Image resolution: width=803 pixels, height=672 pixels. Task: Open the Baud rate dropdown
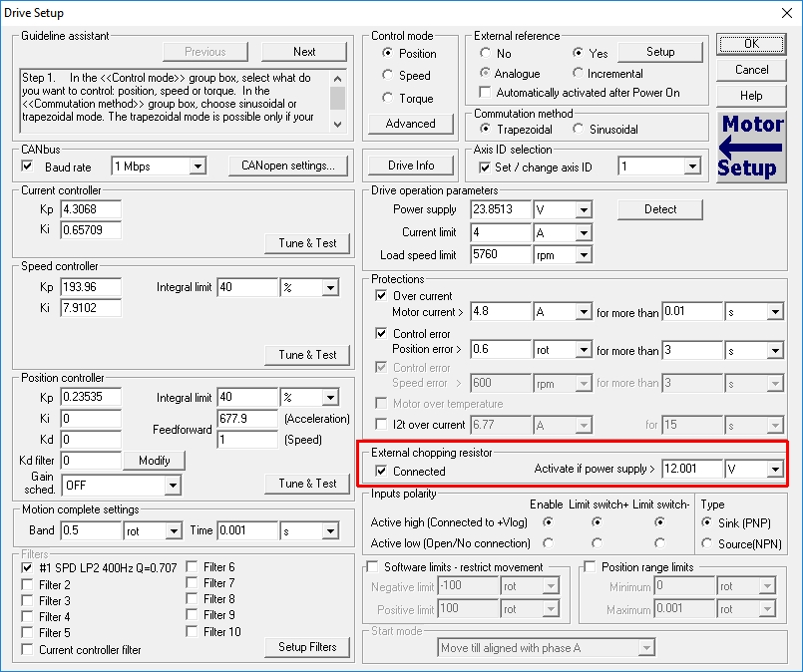pos(198,166)
